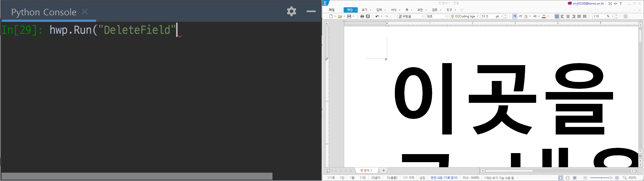Image resolution: width=644 pixels, height=181 pixels.
Task: Open the 바탕글 paragraph style dropdown
Action: point(411,16)
